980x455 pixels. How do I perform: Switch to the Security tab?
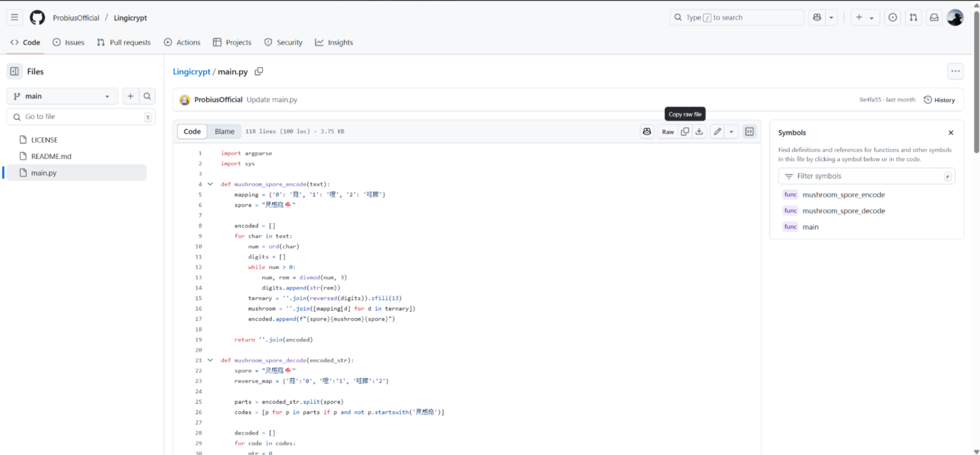[283, 42]
